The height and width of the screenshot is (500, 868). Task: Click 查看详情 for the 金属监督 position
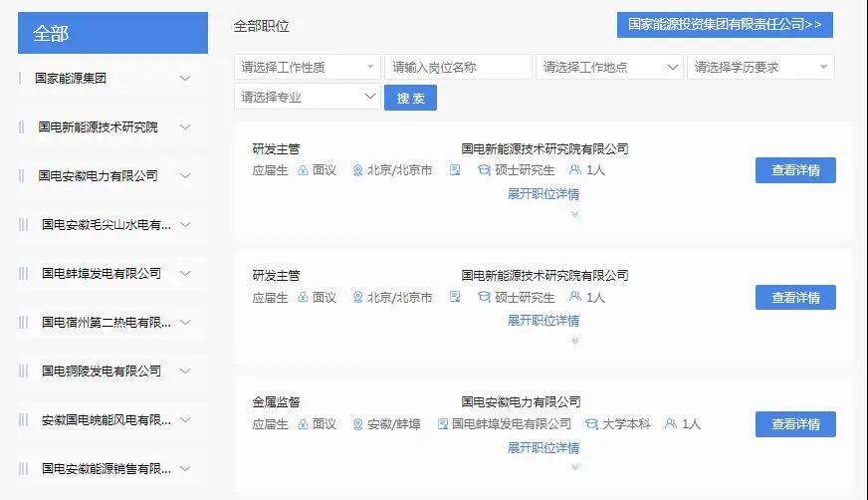point(795,424)
